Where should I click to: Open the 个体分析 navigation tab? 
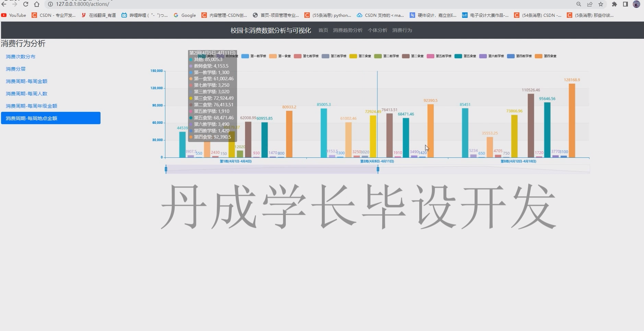point(377,30)
